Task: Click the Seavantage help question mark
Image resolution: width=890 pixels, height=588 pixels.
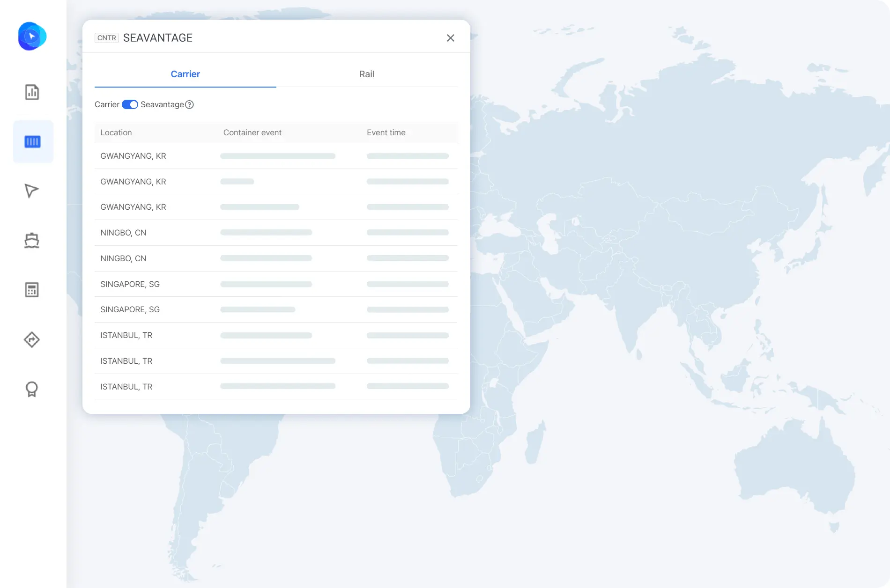Action: [189, 104]
